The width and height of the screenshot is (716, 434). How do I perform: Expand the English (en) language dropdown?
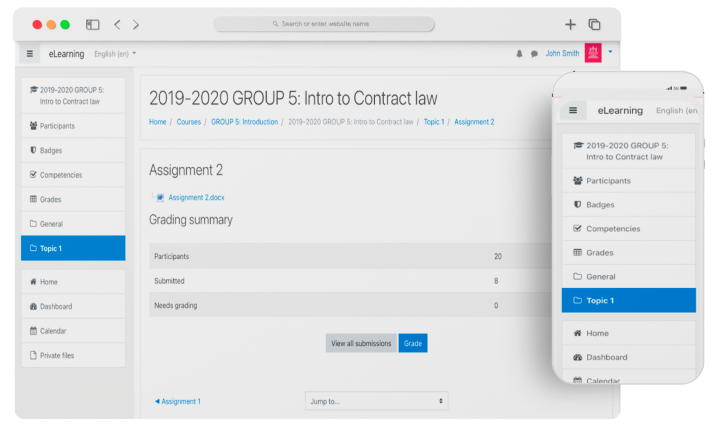click(115, 54)
